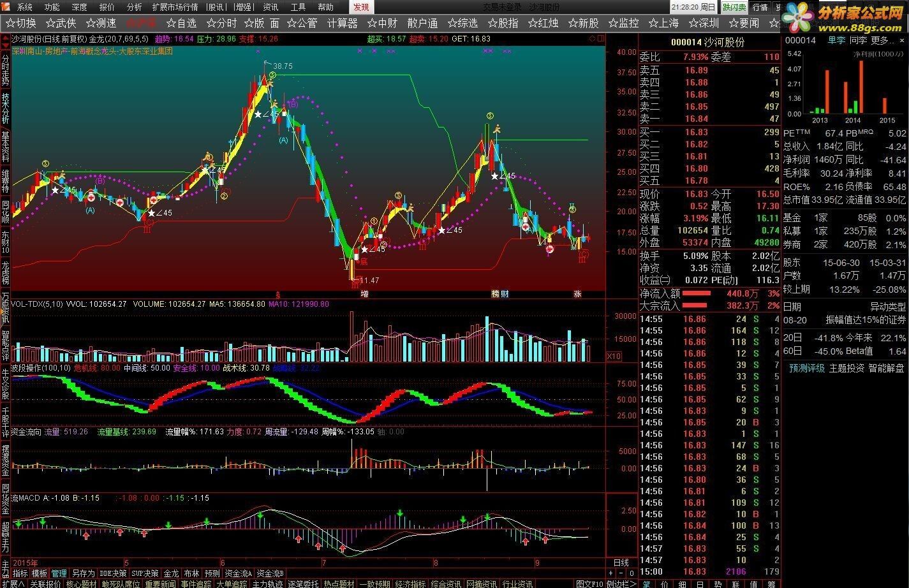Click the 智能解盘 link
The width and height of the screenshot is (909, 588).
click(x=887, y=368)
